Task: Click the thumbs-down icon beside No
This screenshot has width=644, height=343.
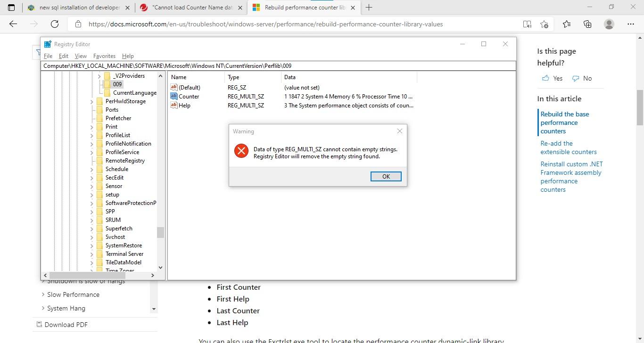Action: [x=575, y=78]
